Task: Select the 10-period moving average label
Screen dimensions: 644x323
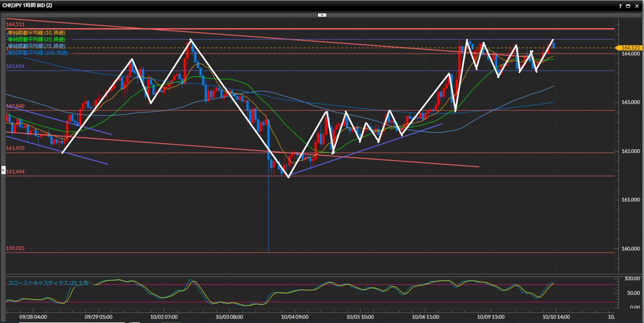Action: [37, 33]
